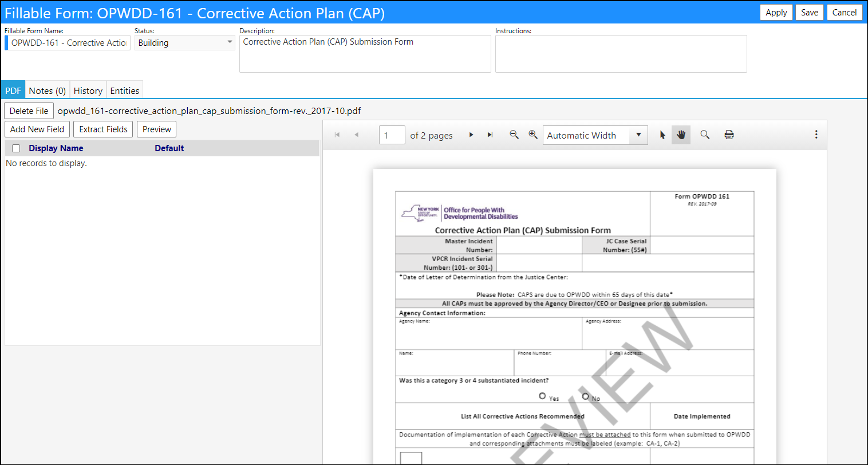
Task: Switch to the PDF tab
Action: (x=13, y=90)
